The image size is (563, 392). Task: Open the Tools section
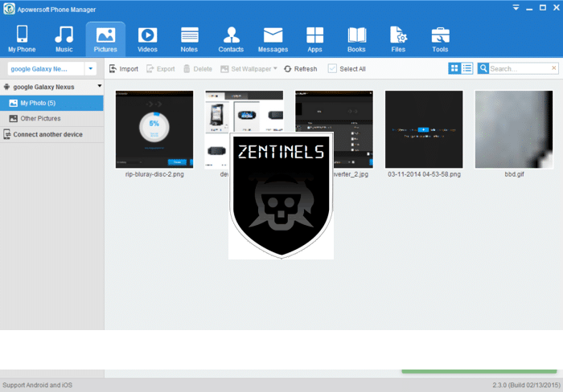pos(440,39)
